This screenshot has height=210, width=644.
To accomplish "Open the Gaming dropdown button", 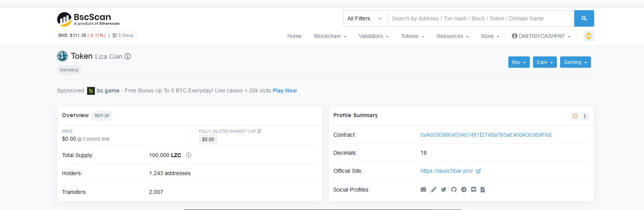I will point(575,62).
